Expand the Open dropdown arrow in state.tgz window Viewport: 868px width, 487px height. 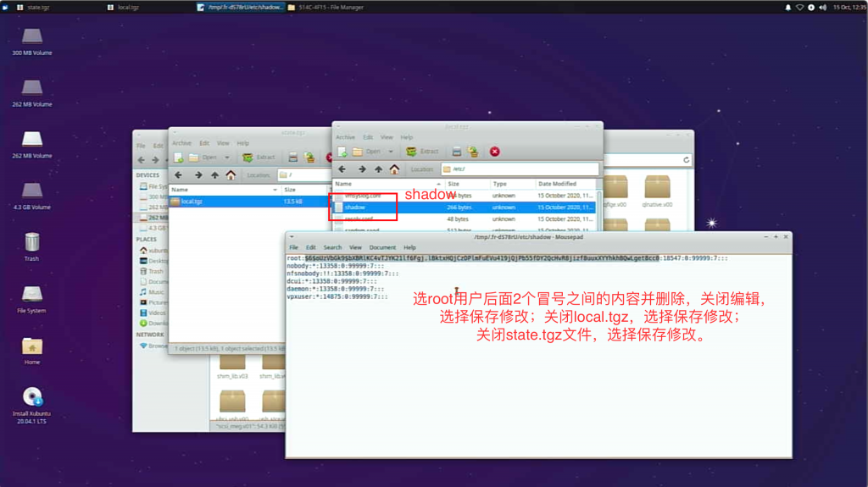pyautogui.click(x=227, y=158)
